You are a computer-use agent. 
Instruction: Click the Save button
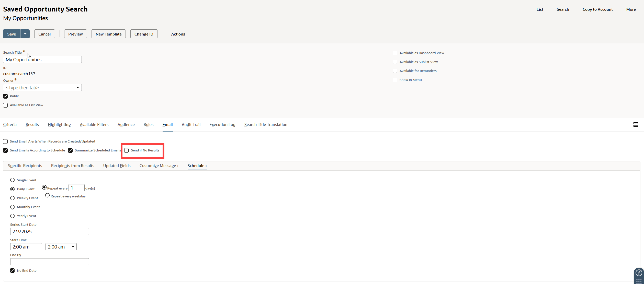[x=12, y=34]
